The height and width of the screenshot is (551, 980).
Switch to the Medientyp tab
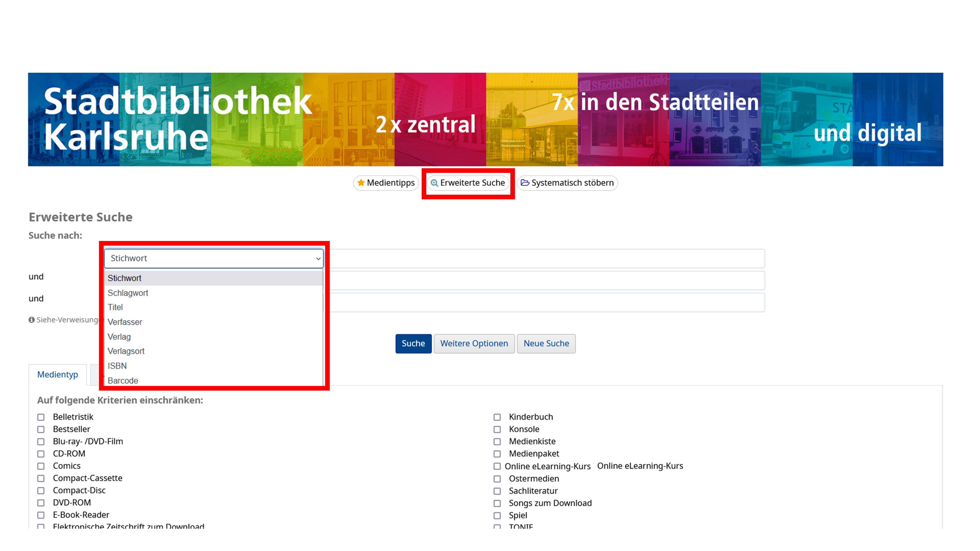coord(57,375)
